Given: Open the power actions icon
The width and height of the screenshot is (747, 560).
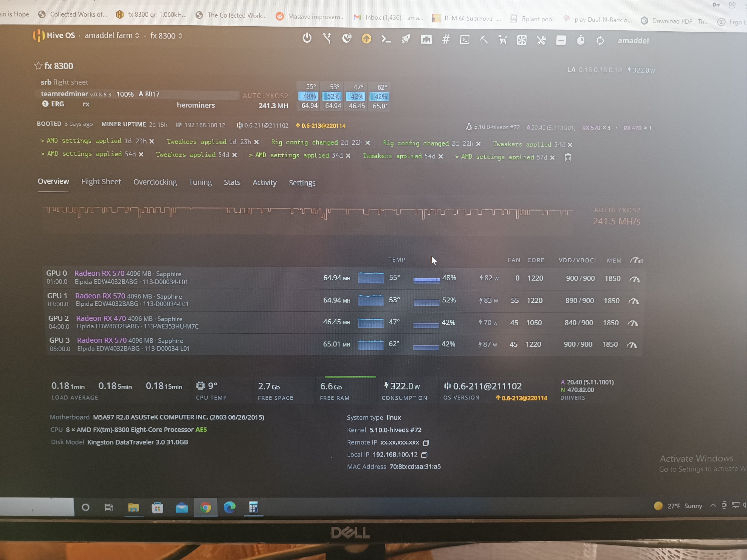Looking at the screenshot, I should tap(307, 38).
